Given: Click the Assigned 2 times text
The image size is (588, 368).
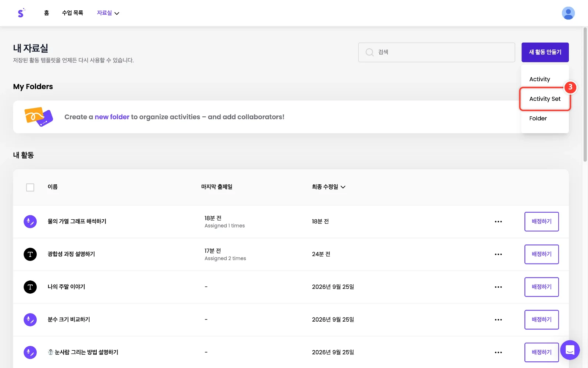Looking at the screenshot, I should [x=225, y=259].
